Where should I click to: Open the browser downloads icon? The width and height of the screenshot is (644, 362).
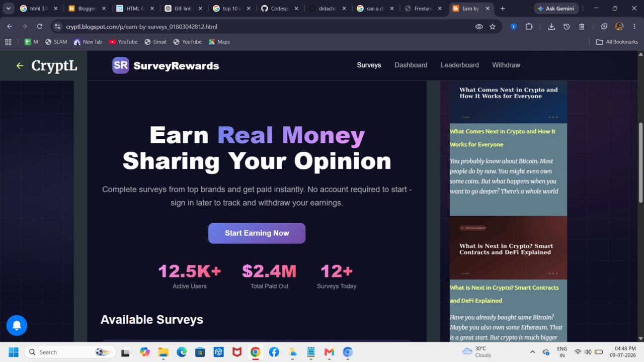click(x=551, y=27)
